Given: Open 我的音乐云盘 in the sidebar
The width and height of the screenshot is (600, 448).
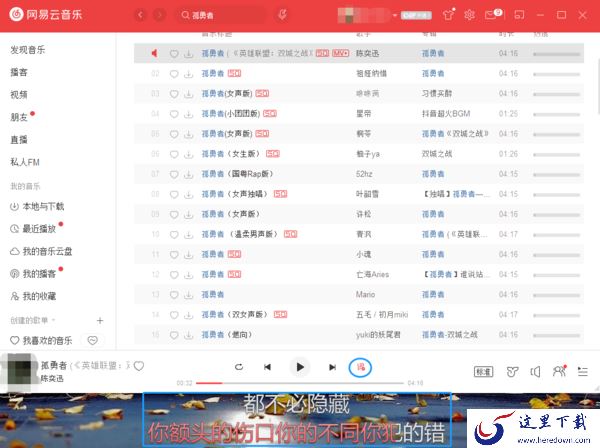Looking at the screenshot, I should [x=41, y=251].
